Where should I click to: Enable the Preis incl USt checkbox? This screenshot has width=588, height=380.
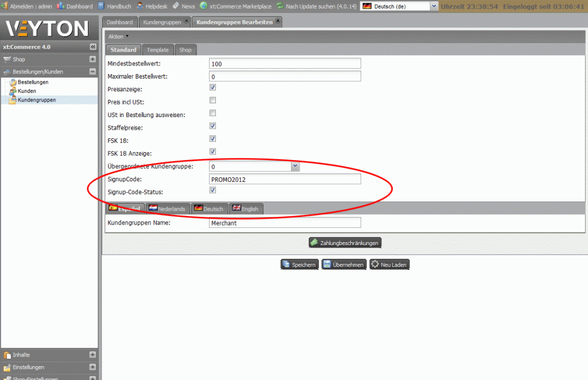pyautogui.click(x=212, y=100)
